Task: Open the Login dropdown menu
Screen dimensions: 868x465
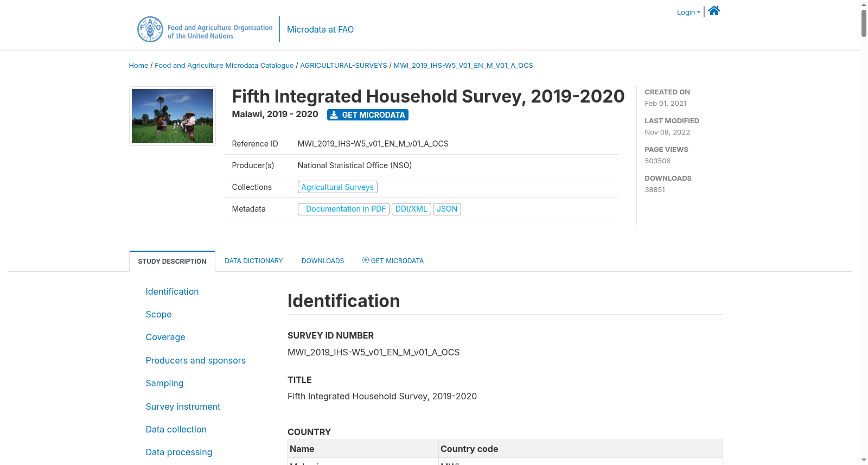Action: (x=688, y=12)
